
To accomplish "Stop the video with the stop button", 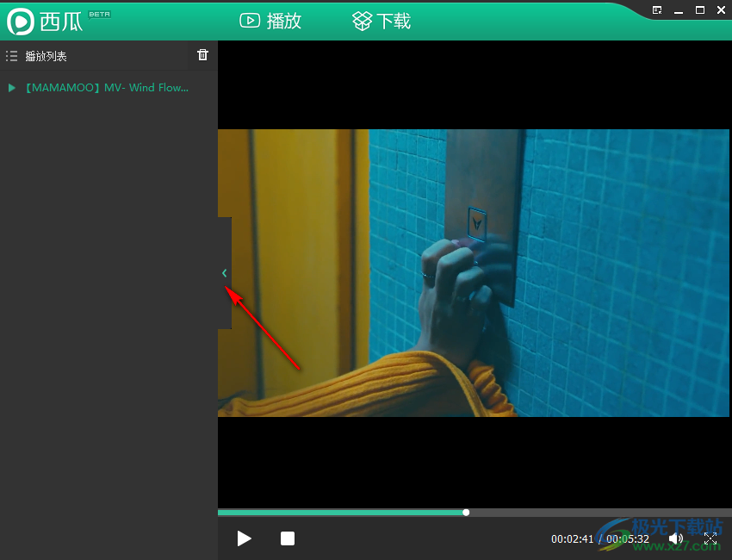I will tap(288, 538).
